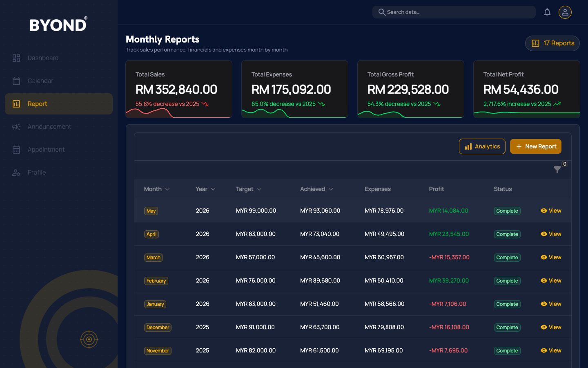Click achieved value MYR 63,700.00

click(x=319, y=327)
